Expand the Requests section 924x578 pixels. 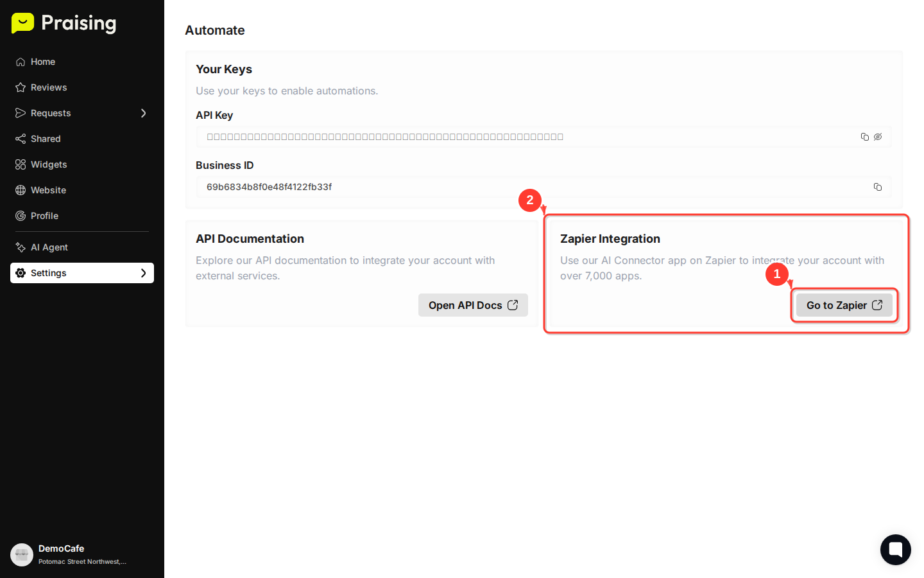click(144, 113)
